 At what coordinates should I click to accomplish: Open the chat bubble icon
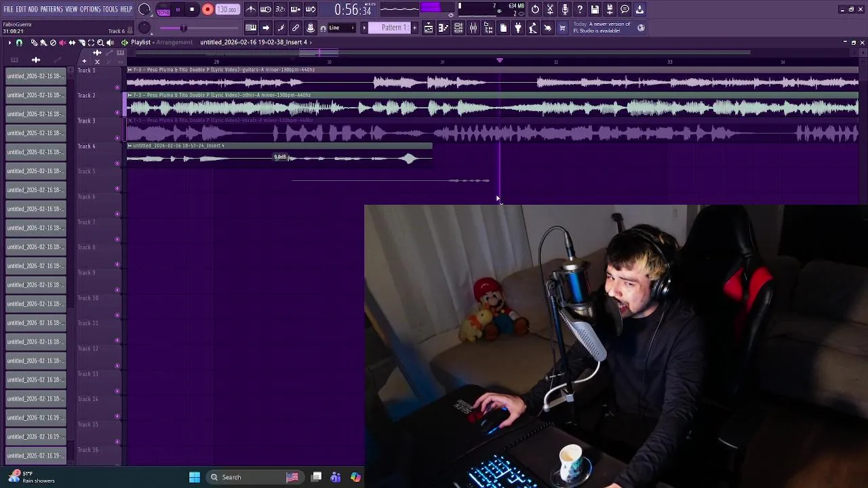[x=625, y=9]
